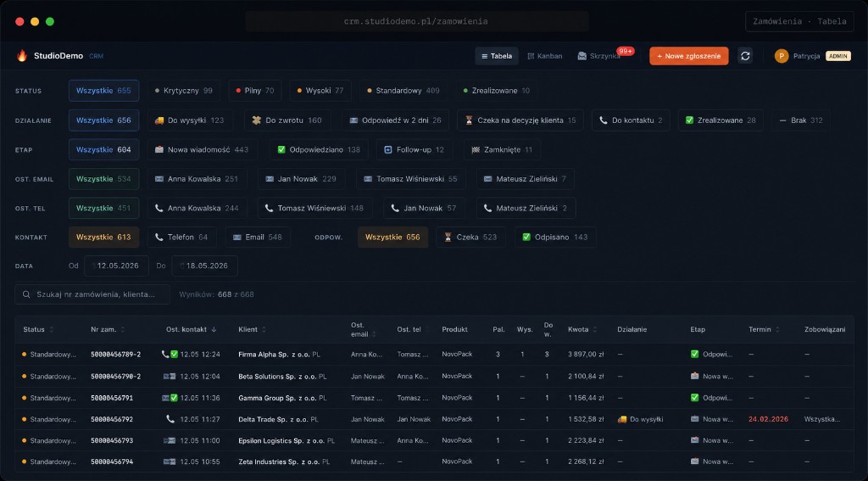
Task: Filter Odpow. by Czeka 523
Action: [470, 238]
